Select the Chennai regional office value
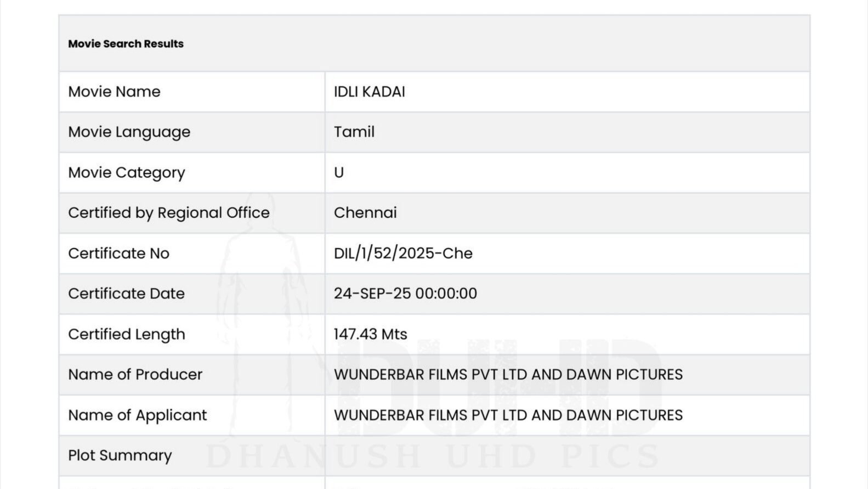 point(365,212)
